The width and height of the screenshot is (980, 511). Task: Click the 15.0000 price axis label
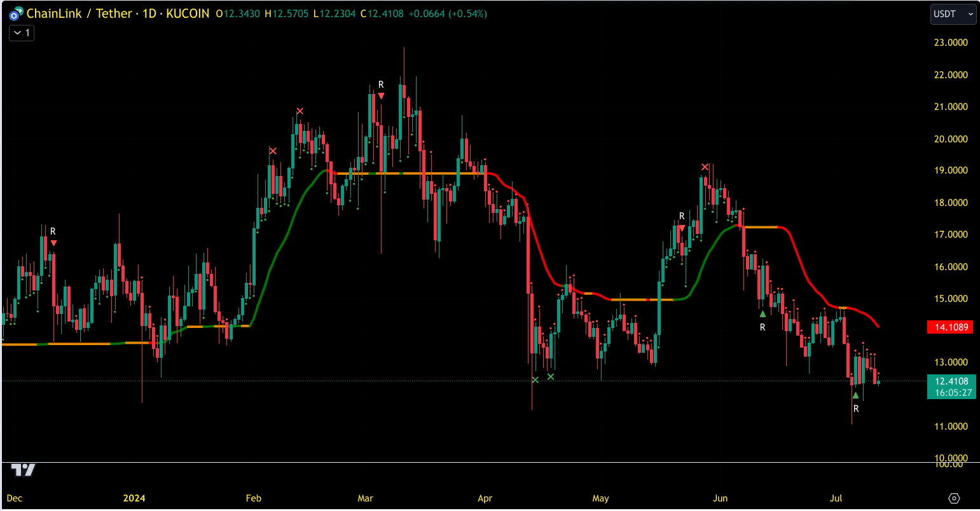point(950,299)
